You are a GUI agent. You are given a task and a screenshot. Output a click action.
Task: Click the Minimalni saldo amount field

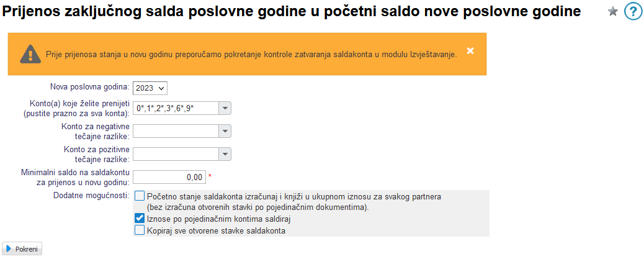pos(169,177)
